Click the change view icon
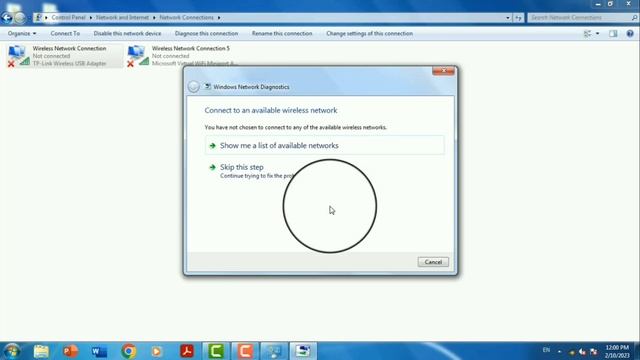 click(587, 33)
